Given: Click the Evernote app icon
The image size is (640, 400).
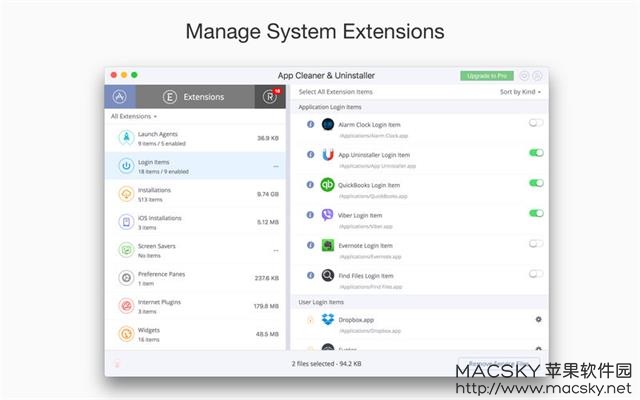Looking at the screenshot, I should click(x=327, y=245).
